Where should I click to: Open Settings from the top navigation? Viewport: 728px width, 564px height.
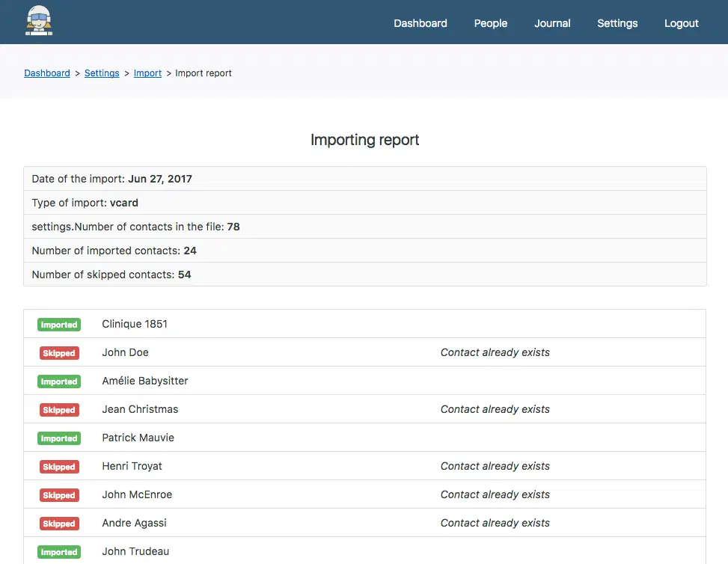617,23
